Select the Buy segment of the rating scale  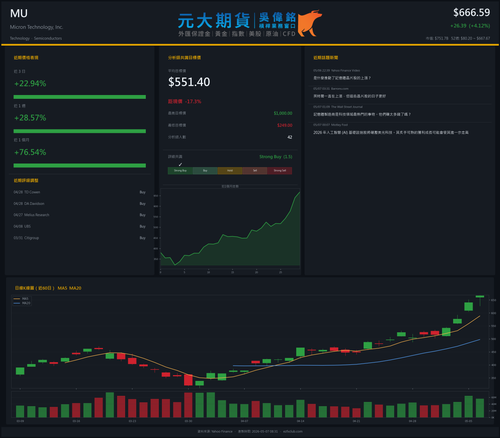coord(205,171)
